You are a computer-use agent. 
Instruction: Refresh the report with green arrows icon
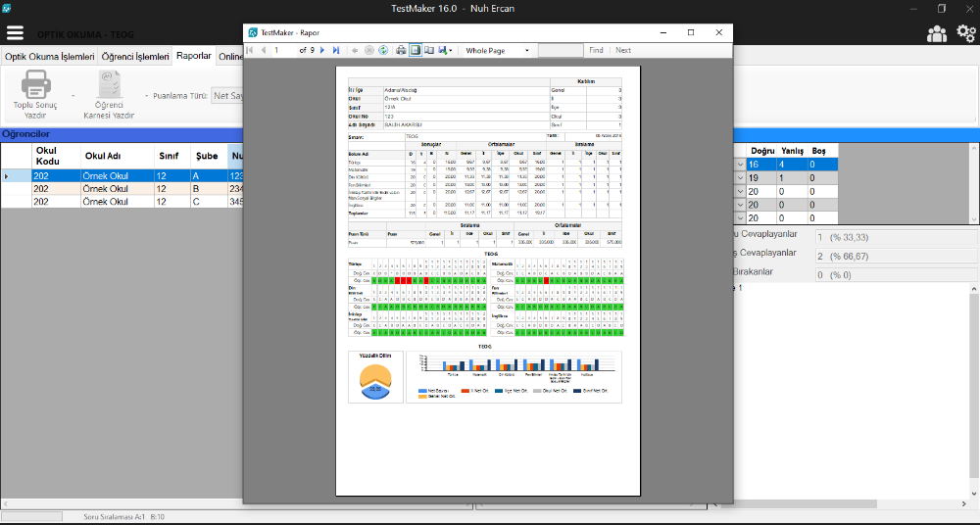pyautogui.click(x=383, y=50)
